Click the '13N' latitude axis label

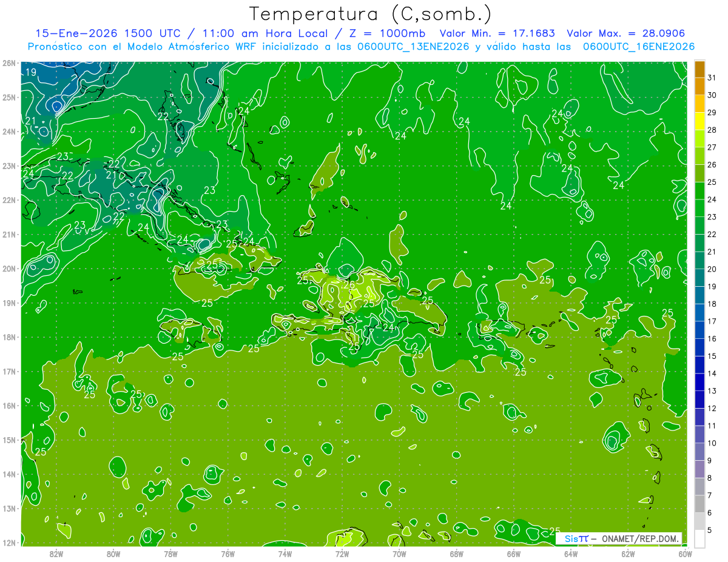(x=9, y=508)
